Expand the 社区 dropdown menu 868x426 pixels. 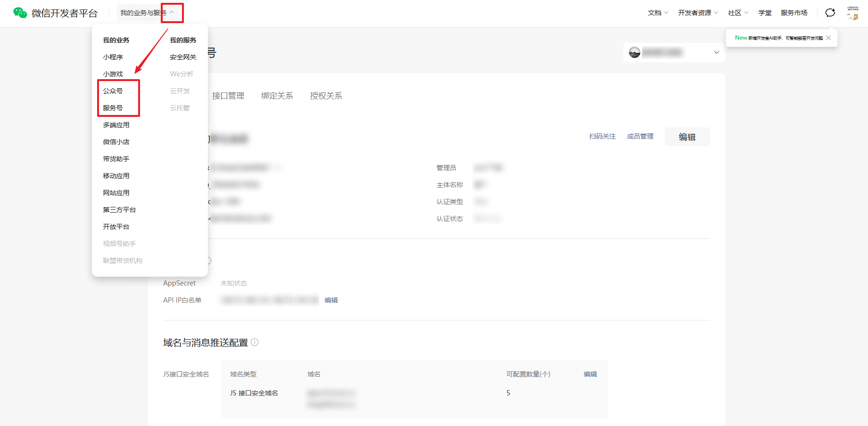pyautogui.click(x=738, y=13)
